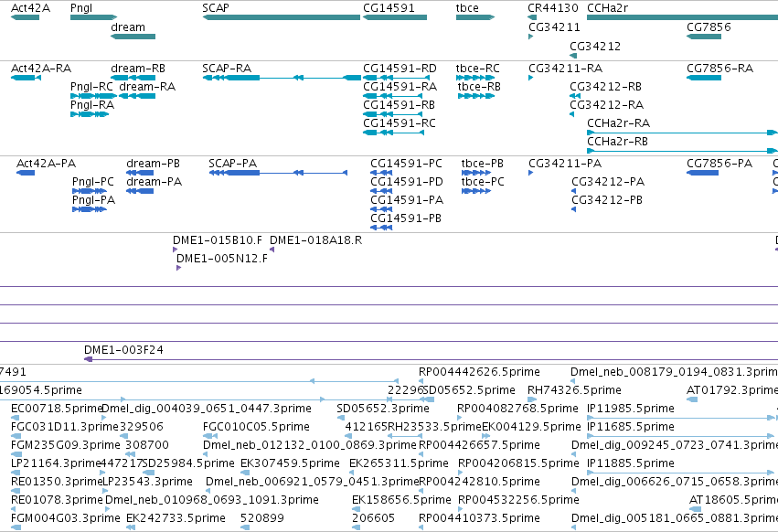Click the 520899 feature label
Screen dimensions: 778x532
coord(262,518)
